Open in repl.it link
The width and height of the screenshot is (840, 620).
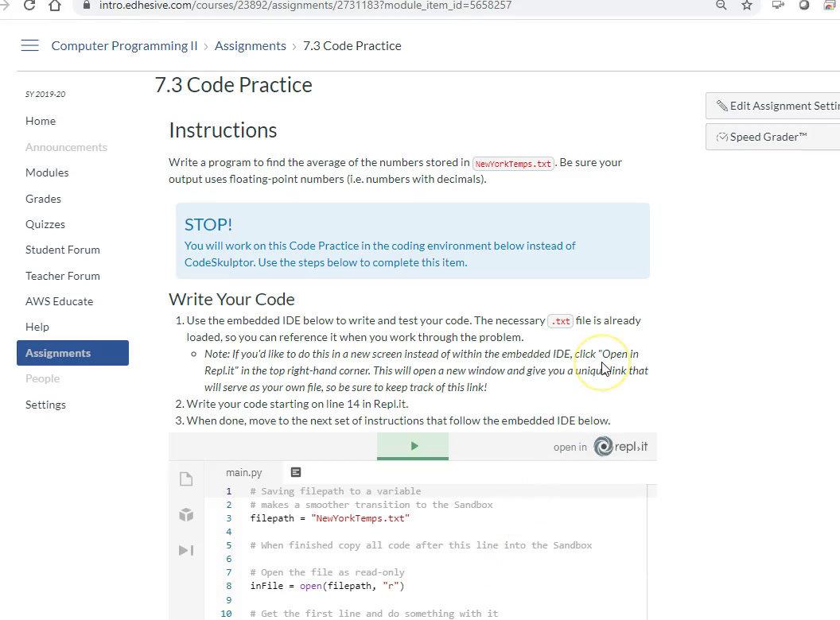pyautogui.click(x=601, y=447)
